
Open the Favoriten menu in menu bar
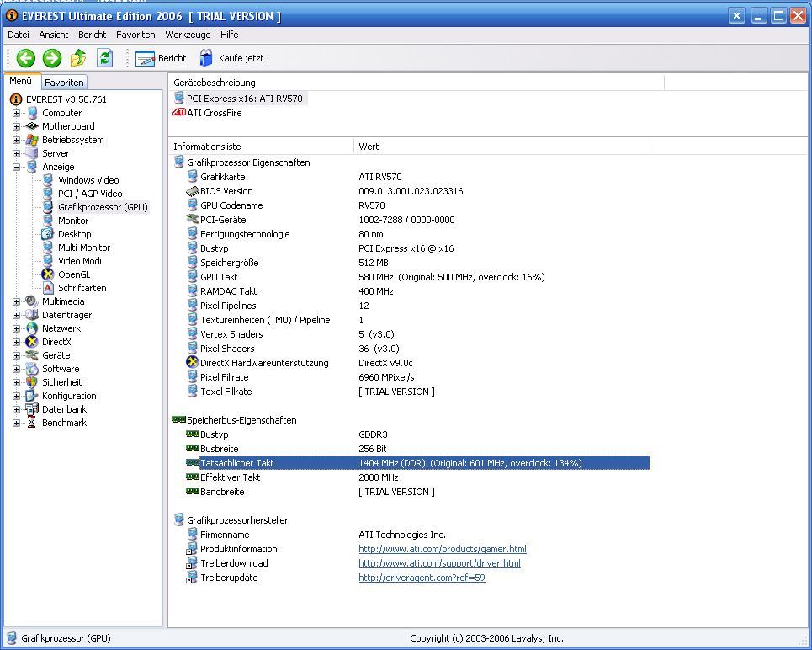coord(135,35)
